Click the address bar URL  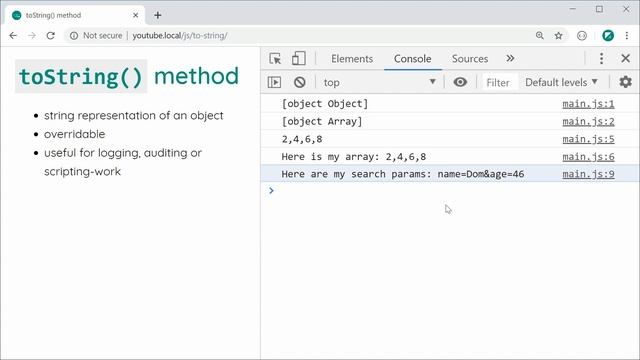click(x=180, y=36)
